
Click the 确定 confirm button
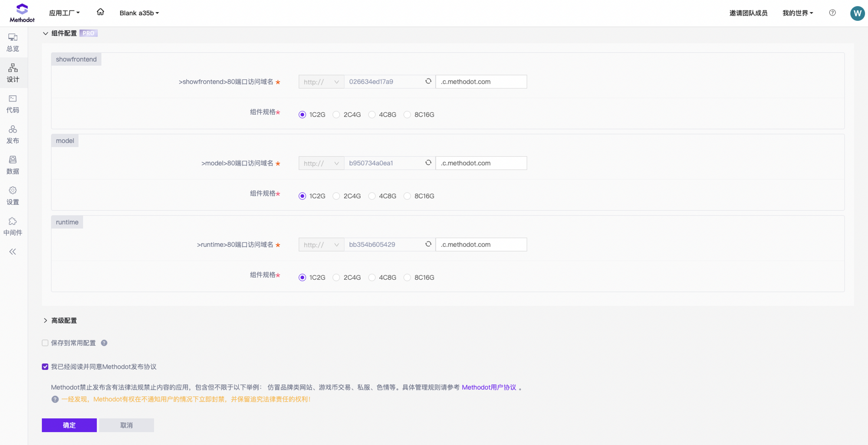[69, 425]
